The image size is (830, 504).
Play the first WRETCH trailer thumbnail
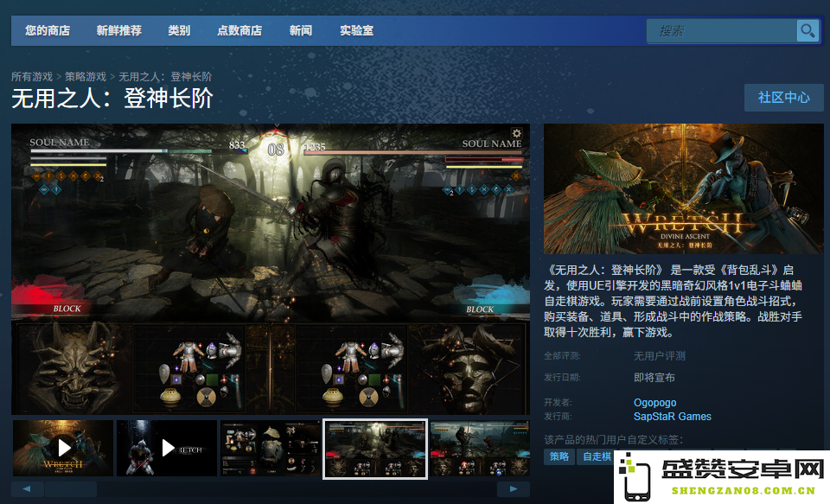click(x=63, y=449)
